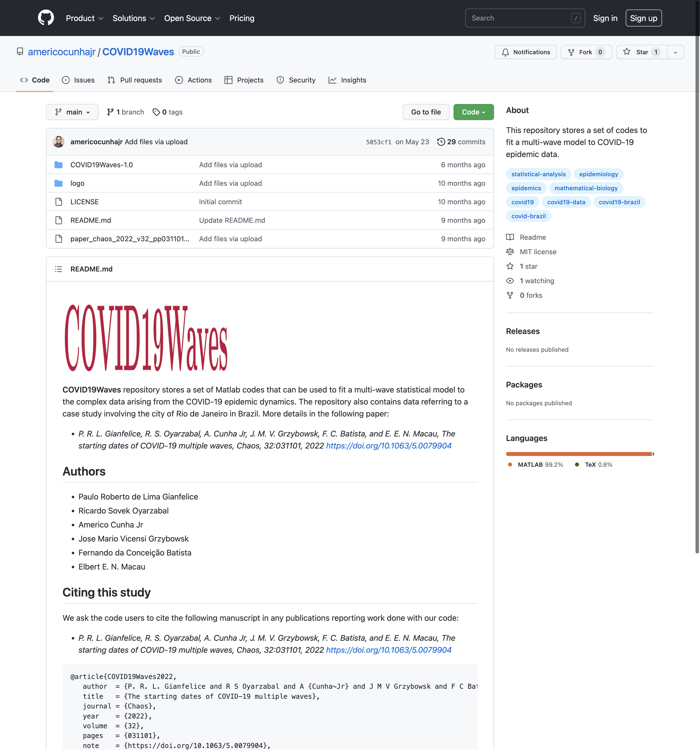Switch to the Issues tab
700x750 pixels.
[78, 80]
